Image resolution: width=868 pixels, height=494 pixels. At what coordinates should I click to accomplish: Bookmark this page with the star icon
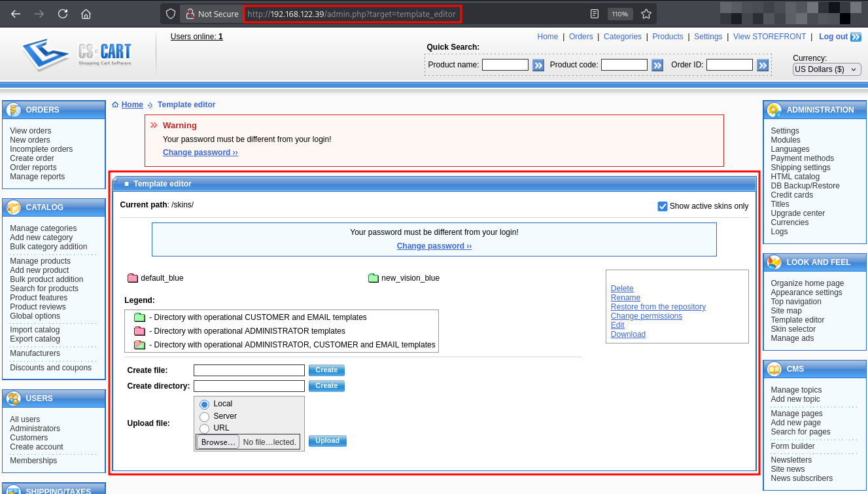(646, 14)
